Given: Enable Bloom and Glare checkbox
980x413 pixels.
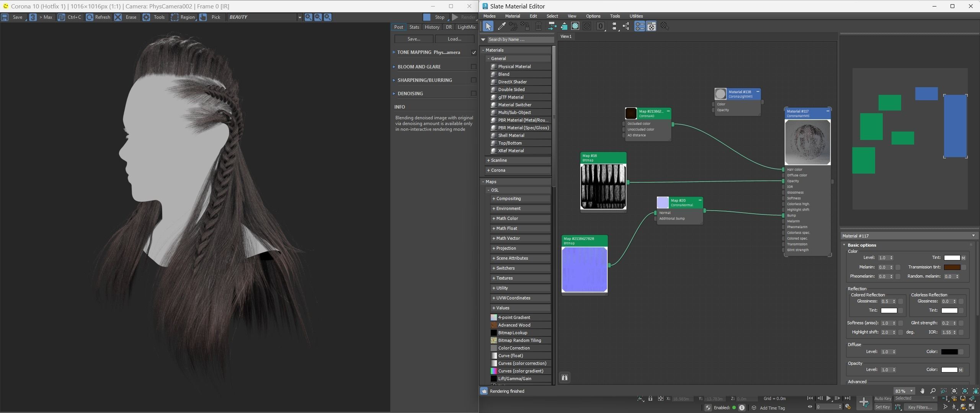Looking at the screenshot, I should coord(474,67).
